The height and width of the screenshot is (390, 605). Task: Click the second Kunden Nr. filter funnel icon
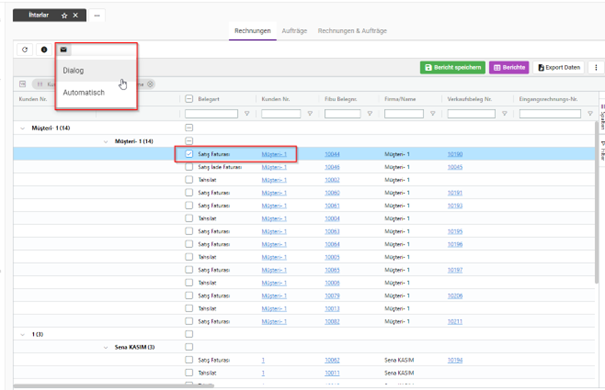[x=310, y=113]
